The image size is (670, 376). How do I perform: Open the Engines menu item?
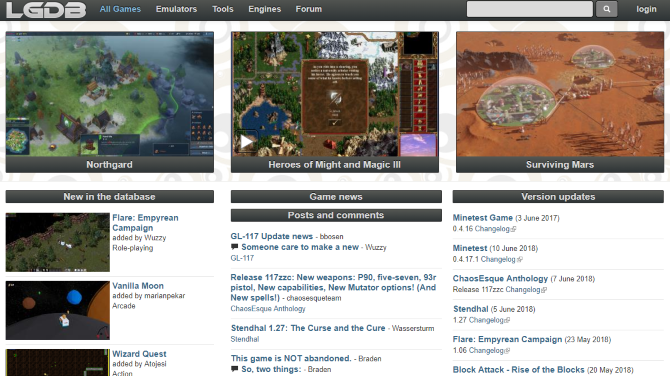[x=264, y=9]
